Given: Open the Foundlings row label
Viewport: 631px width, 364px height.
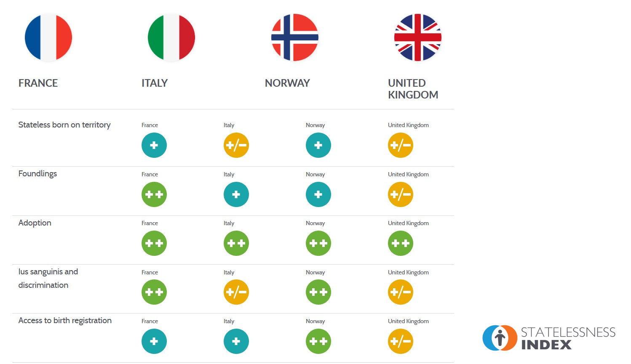Looking at the screenshot, I should tap(37, 174).
